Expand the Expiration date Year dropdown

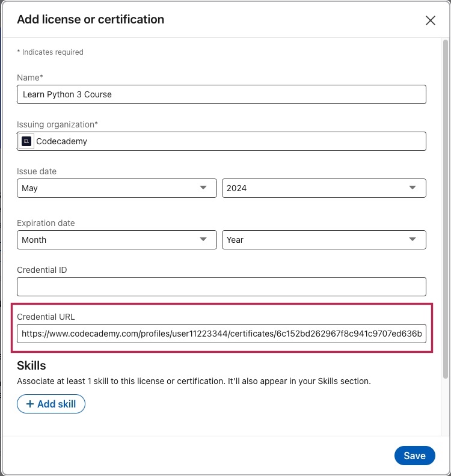pos(324,240)
